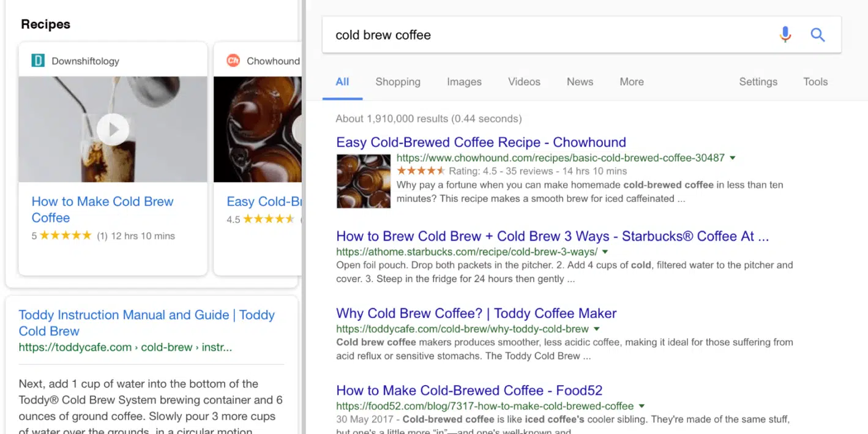Open the Settings menu
Viewport: 868px width, 434px height.
(x=758, y=82)
